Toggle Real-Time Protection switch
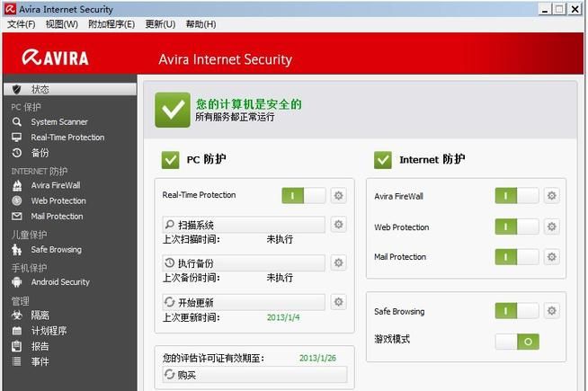Screen dimensions: 588x391 coord(304,195)
